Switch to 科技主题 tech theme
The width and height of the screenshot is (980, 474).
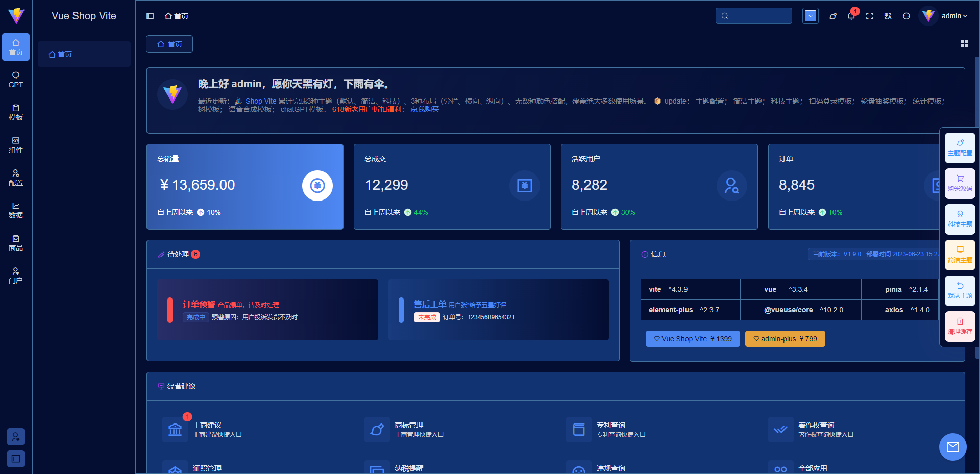pos(960,219)
